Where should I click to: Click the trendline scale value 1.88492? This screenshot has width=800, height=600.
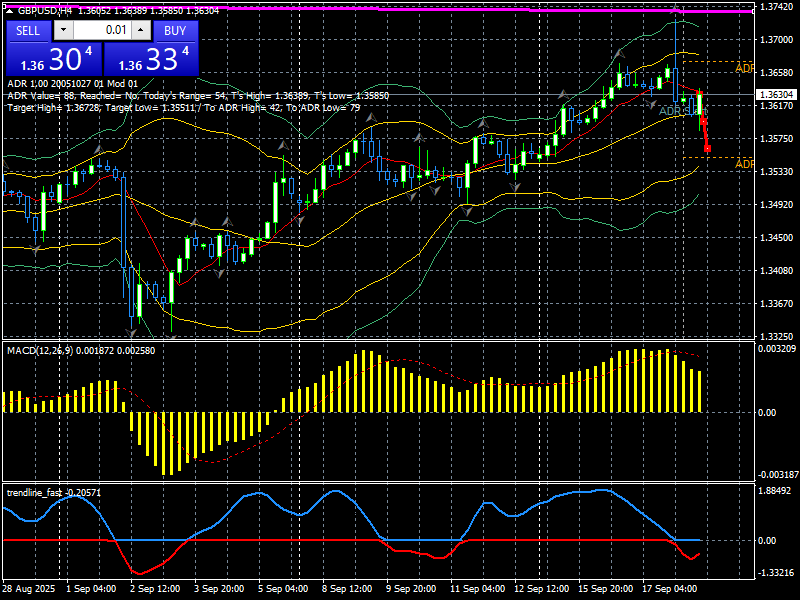pyautogui.click(x=774, y=491)
